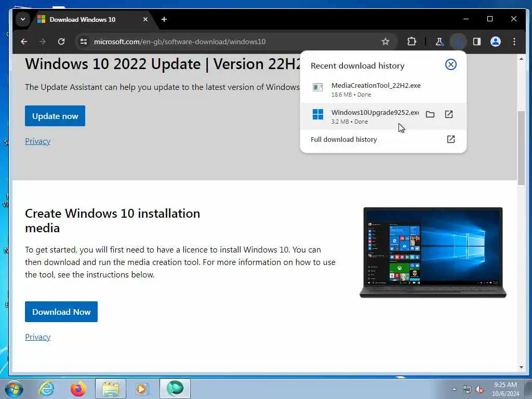
Task: Open the Extensions puzzle icon
Action: (411, 42)
